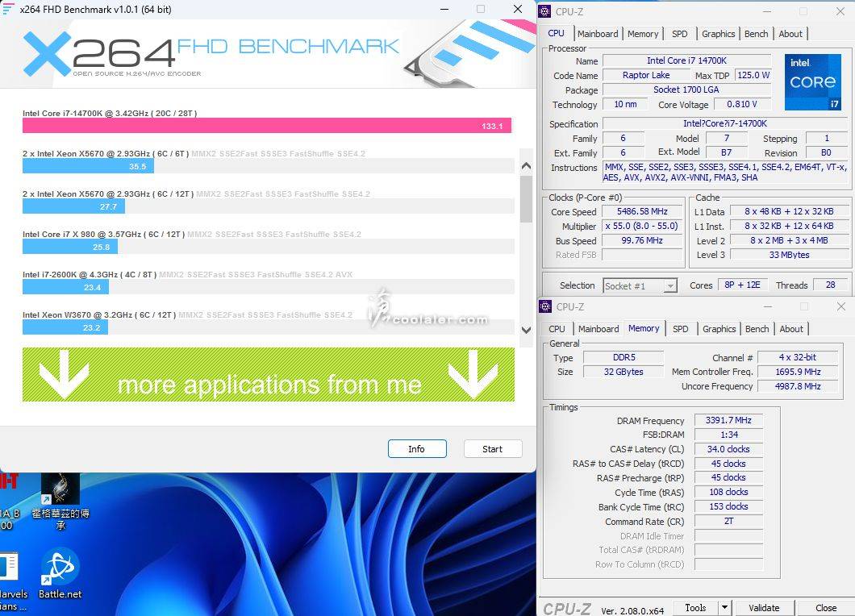
Task: Click the pink i7-14700K result bar
Action: (267, 126)
